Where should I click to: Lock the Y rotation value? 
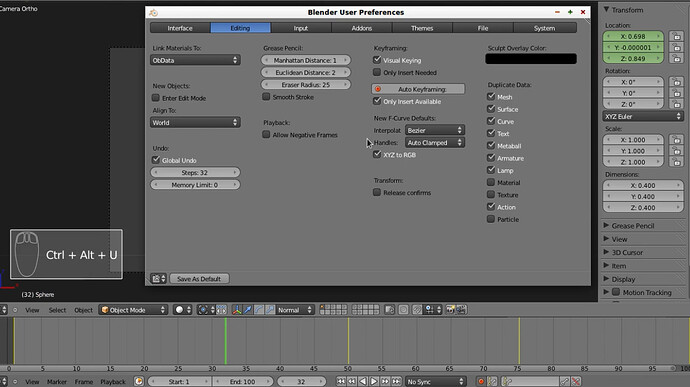[677, 93]
